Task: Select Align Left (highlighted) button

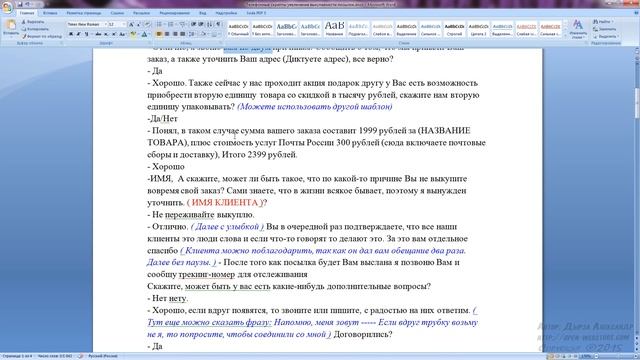Action: (x=159, y=34)
